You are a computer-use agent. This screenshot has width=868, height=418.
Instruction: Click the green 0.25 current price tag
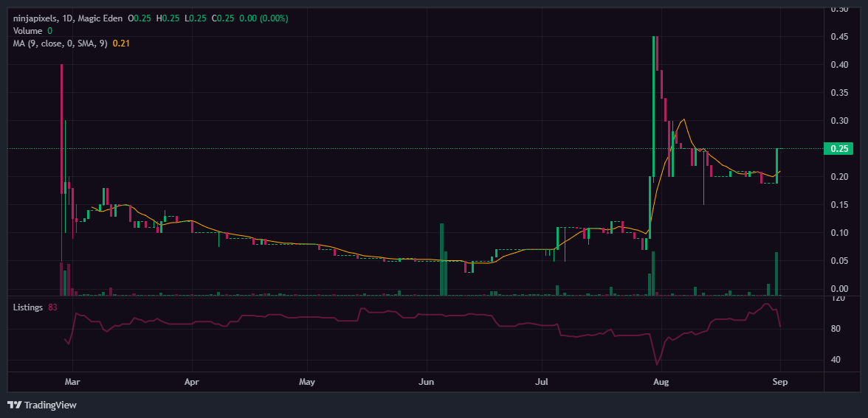pos(838,149)
